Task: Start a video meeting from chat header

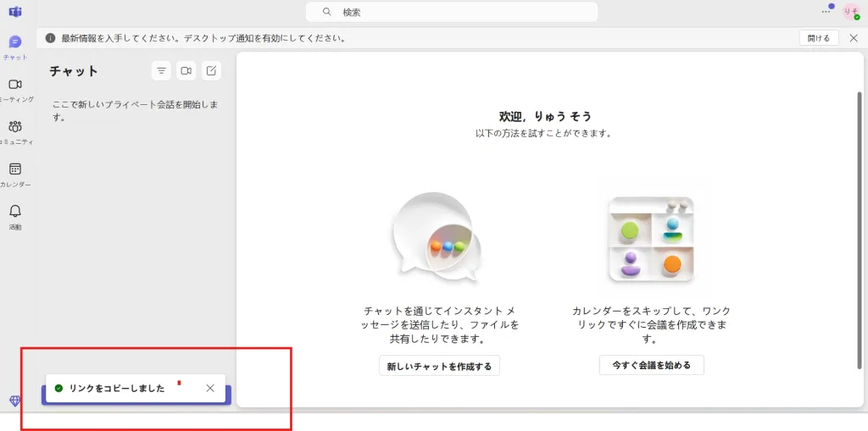Action: click(x=186, y=71)
